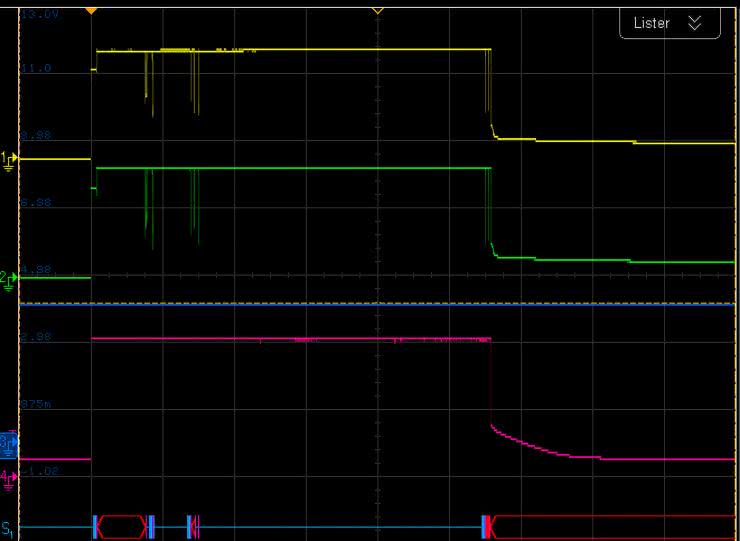Image resolution: width=740 pixels, height=541 pixels.
Task: Click the 875m scale label
Action: point(38,404)
